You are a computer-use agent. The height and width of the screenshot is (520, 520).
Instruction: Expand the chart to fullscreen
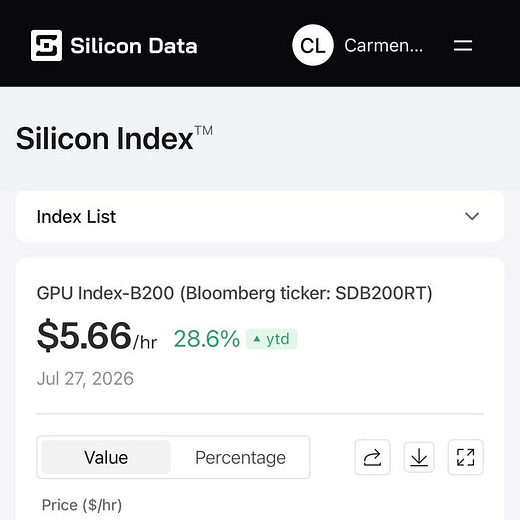click(x=466, y=457)
